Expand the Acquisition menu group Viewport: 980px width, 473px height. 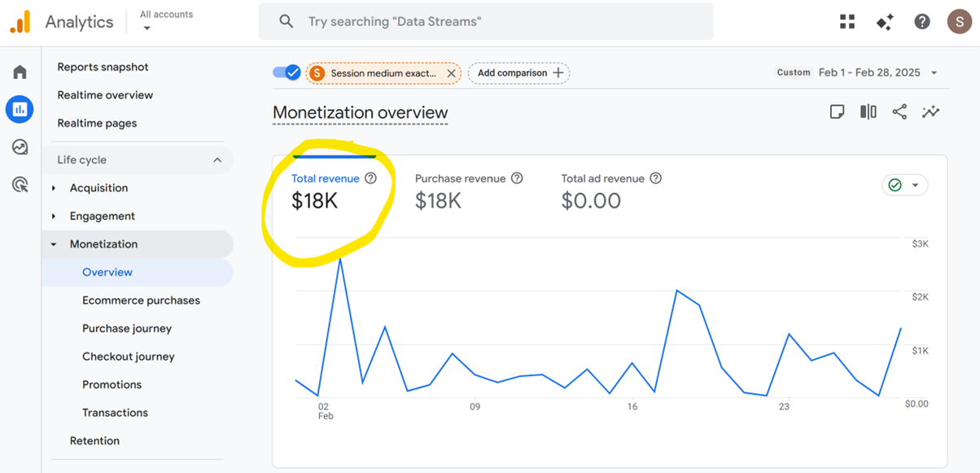[54, 188]
